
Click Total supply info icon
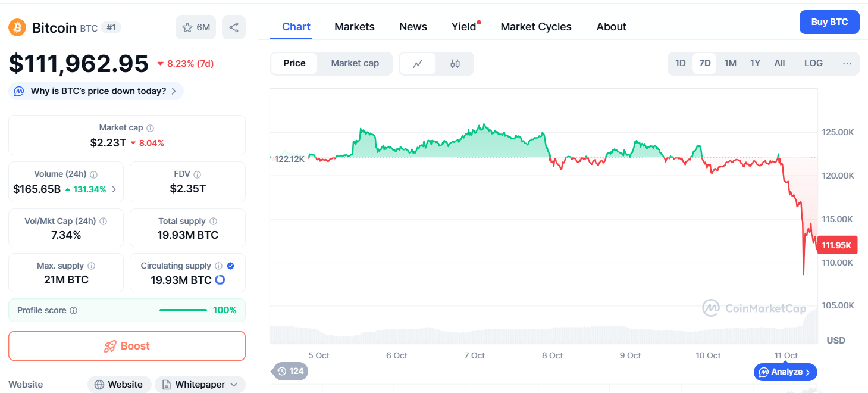(x=214, y=221)
